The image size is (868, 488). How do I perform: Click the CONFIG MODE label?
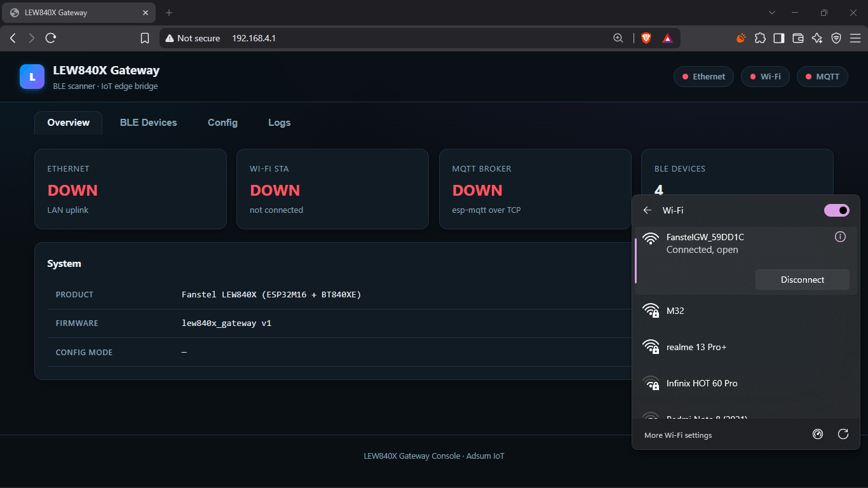84,352
